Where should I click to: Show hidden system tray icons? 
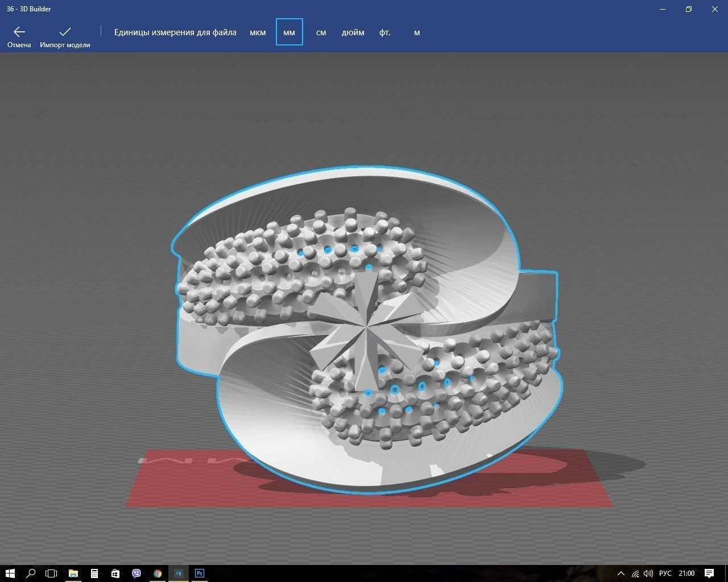621,573
